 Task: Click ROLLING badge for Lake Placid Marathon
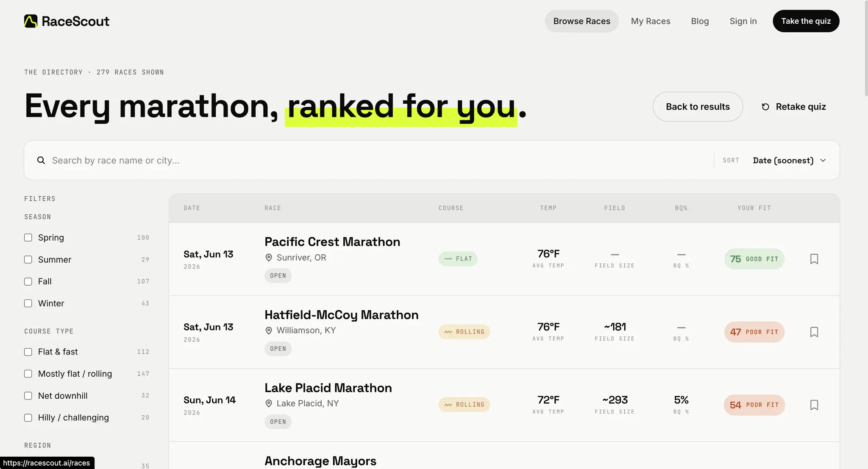click(464, 405)
